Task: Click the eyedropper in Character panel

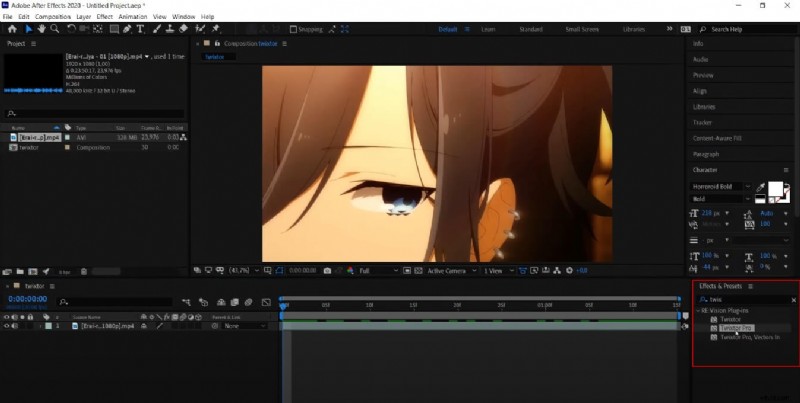Action: [760, 188]
